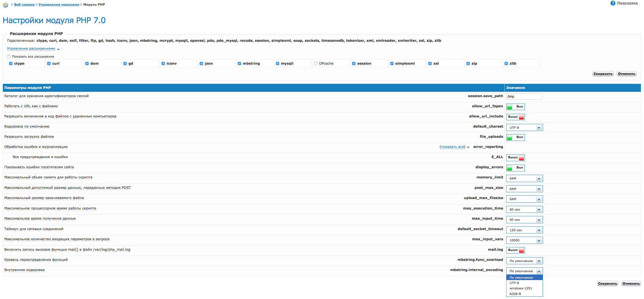
Task: Enable the E_ALL switch
Action: click(515, 158)
